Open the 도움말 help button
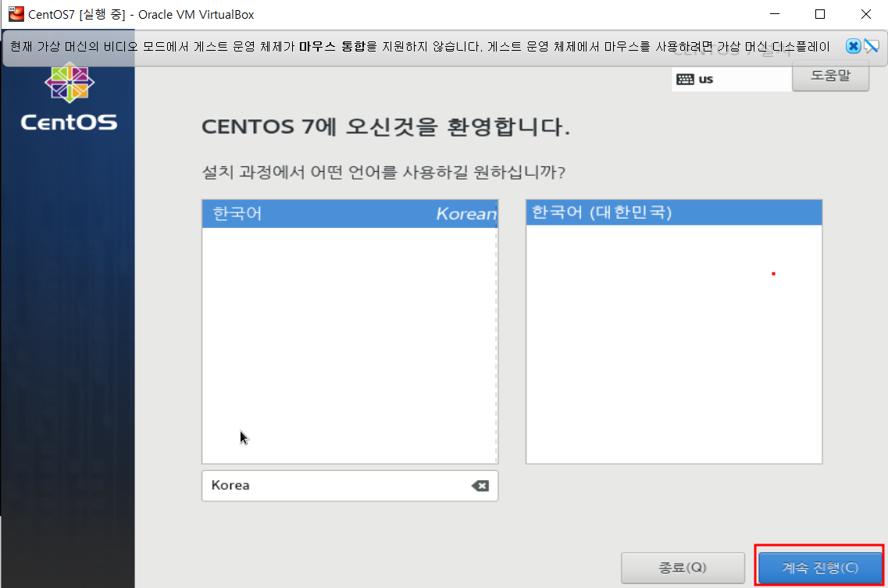 pos(830,76)
